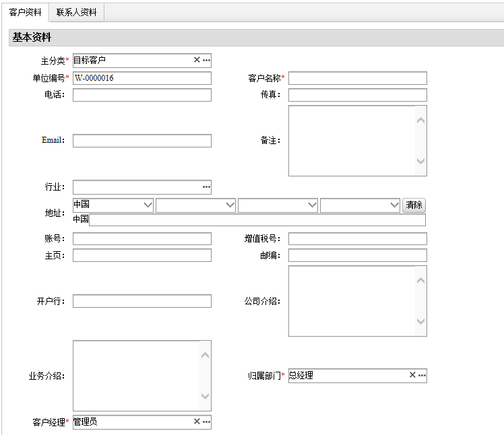Focus the 邮编 input field
Viewport: 504px width, 435px height.
click(x=358, y=255)
